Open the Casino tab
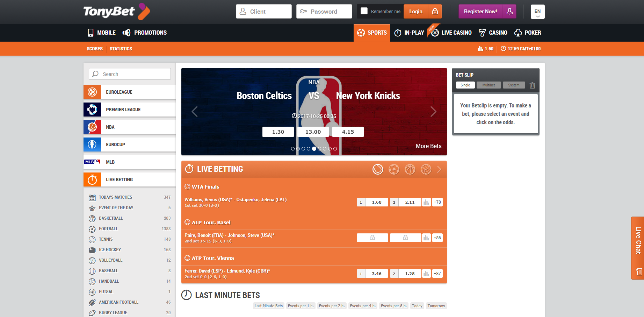This screenshot has height=317, width=644. coord(493,33)
